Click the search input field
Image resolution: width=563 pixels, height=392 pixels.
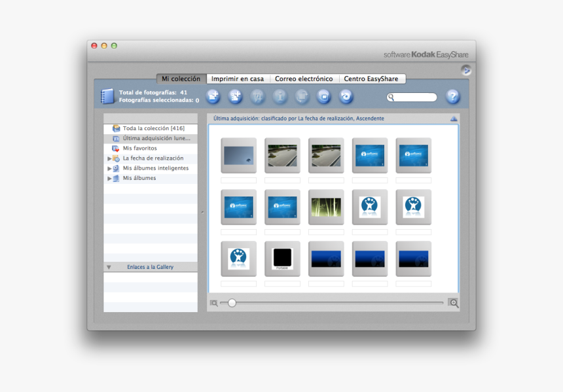click(x=415, y=98)
